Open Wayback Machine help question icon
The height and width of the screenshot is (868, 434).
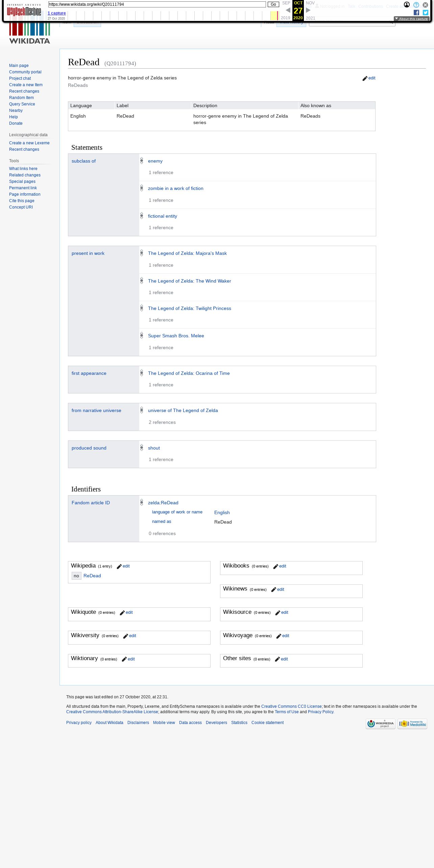pos(416,5)
